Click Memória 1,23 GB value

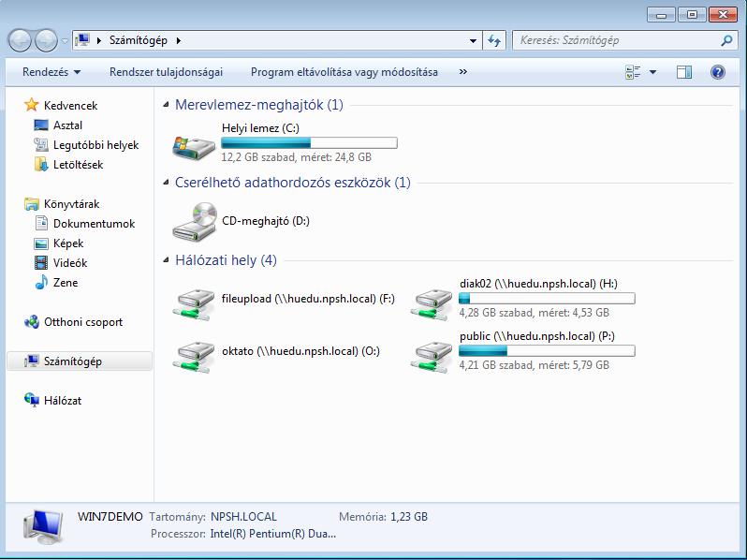click(x=409, y=517)
